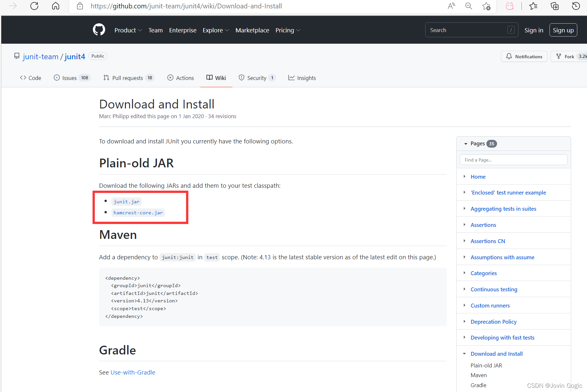Download the junit.jar link
Viewport: 587px width, 392px height.
tap(127, 202)
